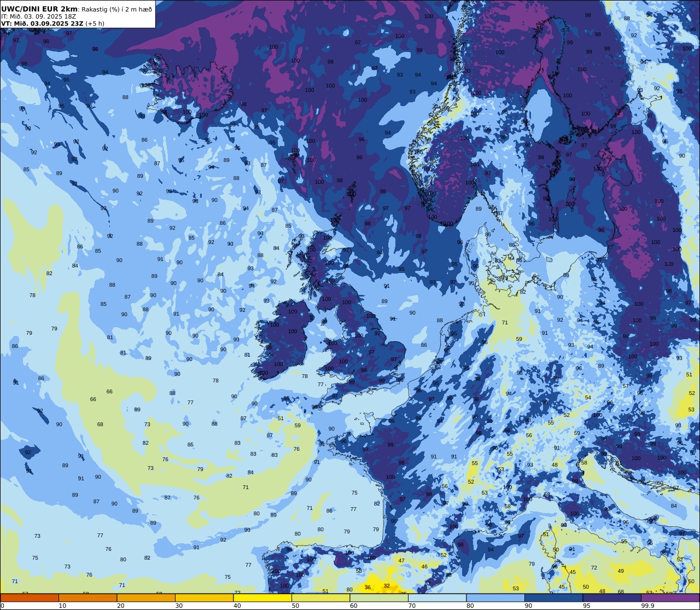Click the '80' tick label below the color scale
Viewport: 700px width, 610px height.
click(x=470, y=606)
